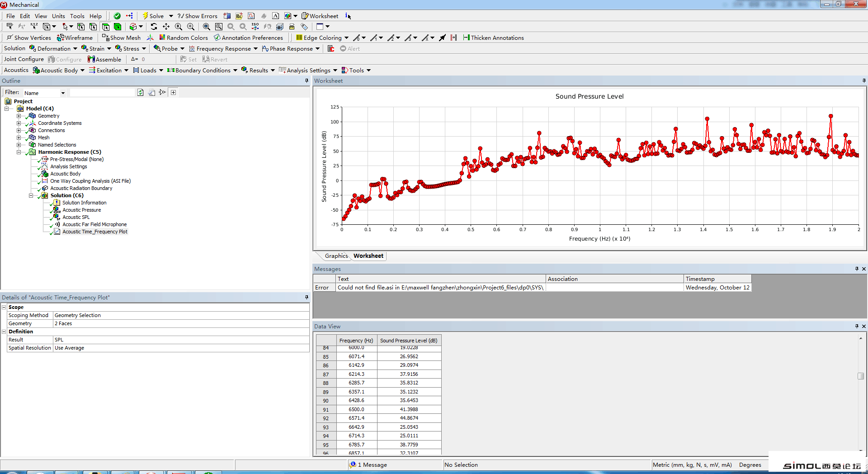Click the Zoom tool magnifier icon
Viewport: 868px width, 474px height.
click(x=179, y=27)
